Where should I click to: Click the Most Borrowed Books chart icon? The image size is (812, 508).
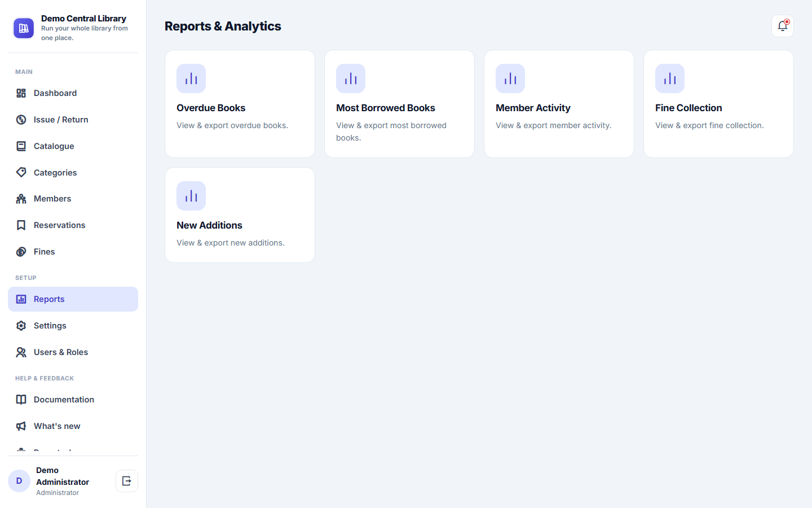pos(351,78)
